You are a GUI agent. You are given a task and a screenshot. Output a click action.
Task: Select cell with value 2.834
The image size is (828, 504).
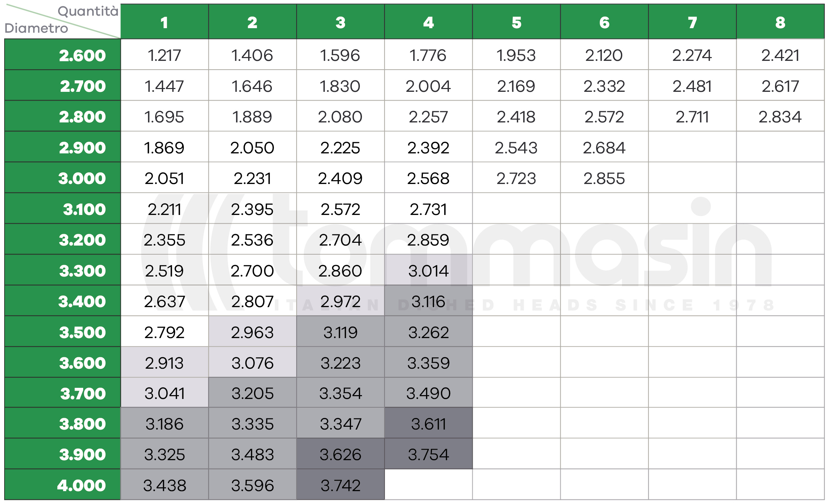coord(780,116)
